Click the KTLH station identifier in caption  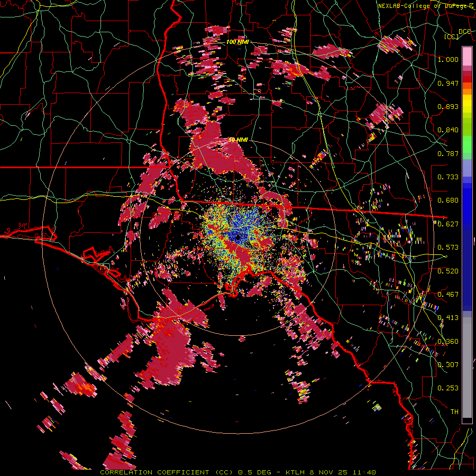click(296, 472)
